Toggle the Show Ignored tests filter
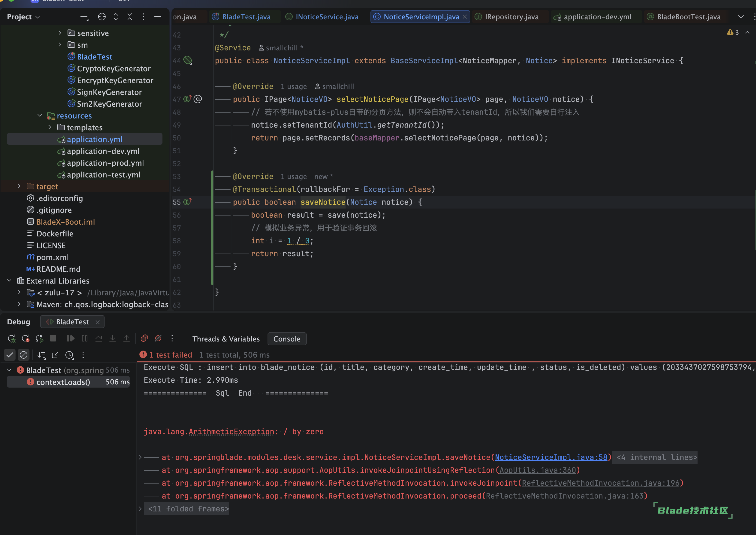 [24, 355]
